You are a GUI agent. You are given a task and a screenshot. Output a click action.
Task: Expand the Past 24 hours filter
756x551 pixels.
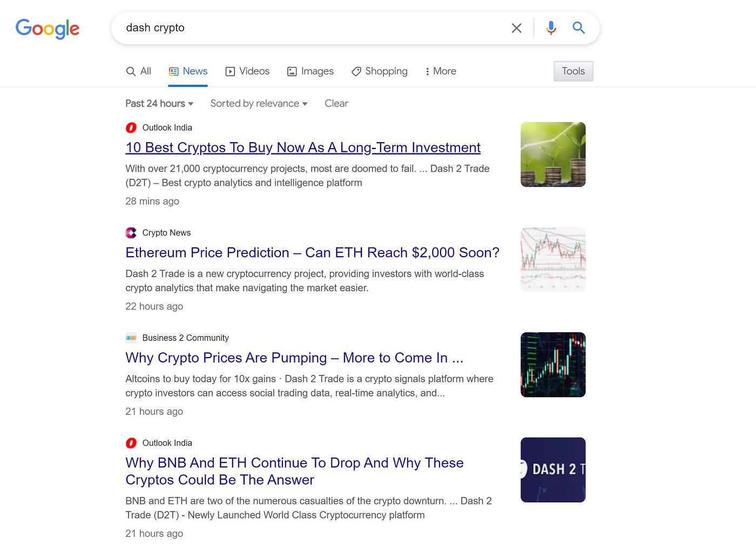tap(159, 104)
